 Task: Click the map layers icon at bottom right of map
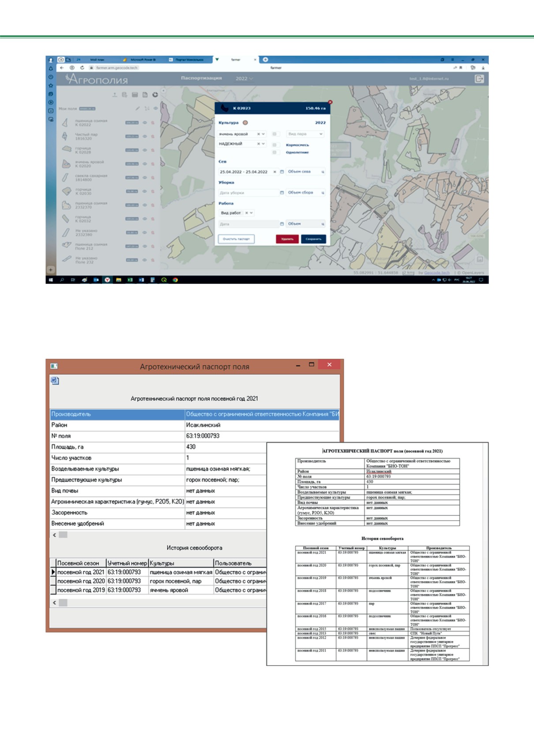[x=480, y=259]
